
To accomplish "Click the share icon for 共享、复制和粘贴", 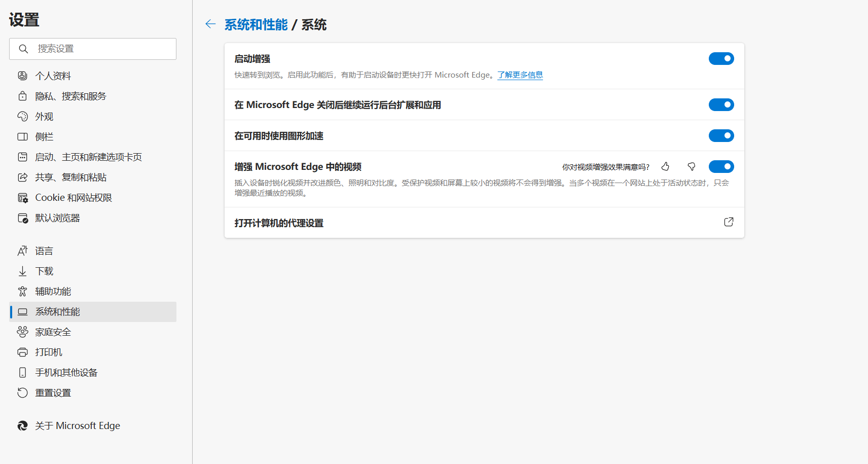I will [x=22, y=177].
